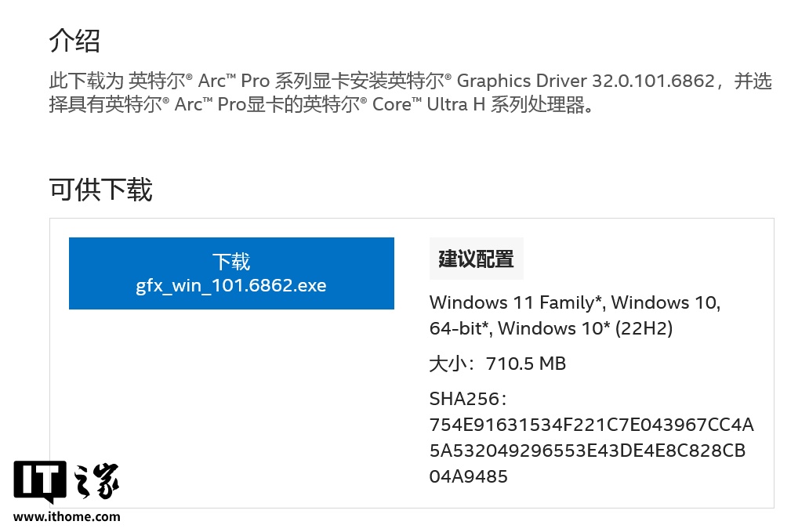Click the 下载 word inside blue button
The height and width of the screenshot is (532, 809).
(x=231, y=262)
